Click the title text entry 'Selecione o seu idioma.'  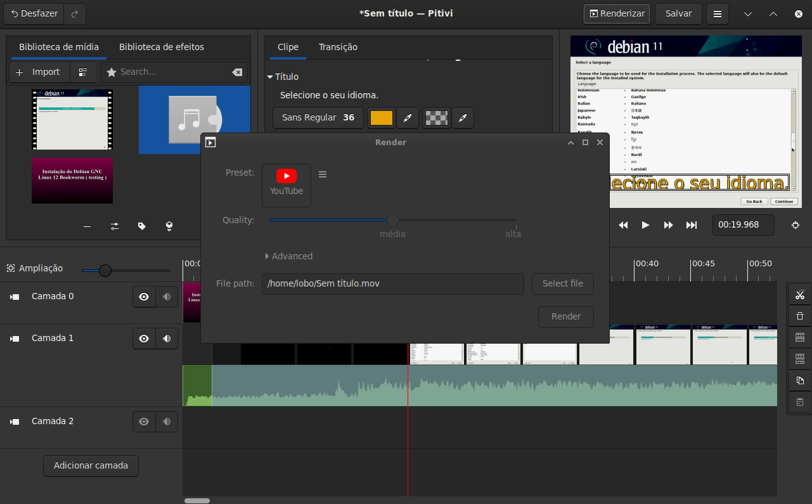point(330,96)
